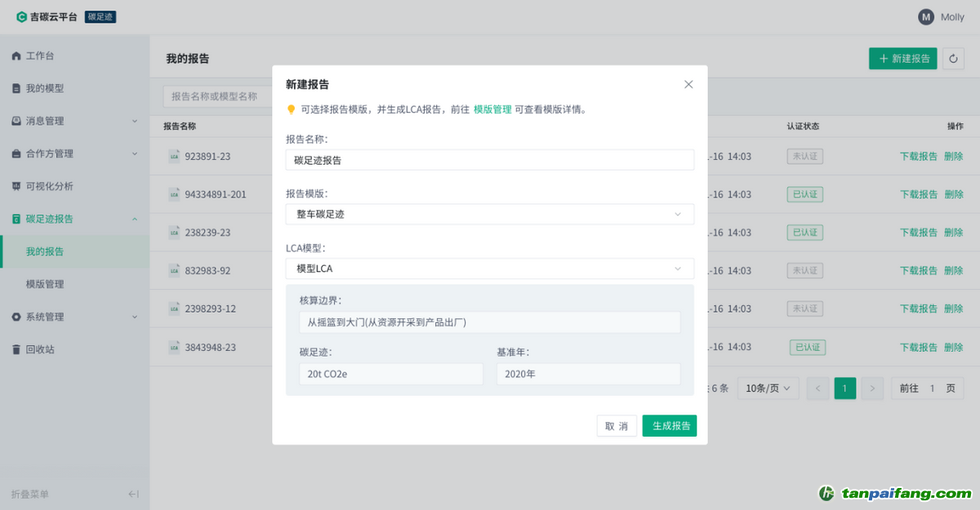Screen dimensions: 980x510
Task: Click the 报告名称或模型名称 search box
Action: click(x=217, y=96)
